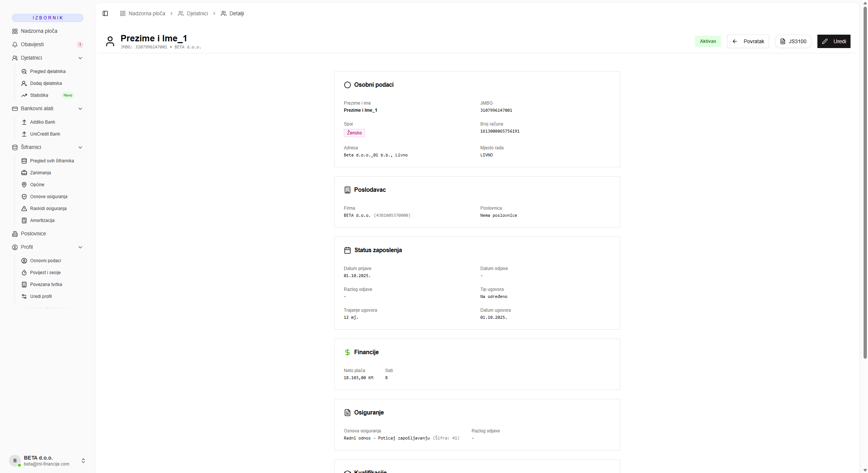This screenshot has height=473, width=868.
Task: Collapse the Bankovni alati section
Action: [80, 109]
